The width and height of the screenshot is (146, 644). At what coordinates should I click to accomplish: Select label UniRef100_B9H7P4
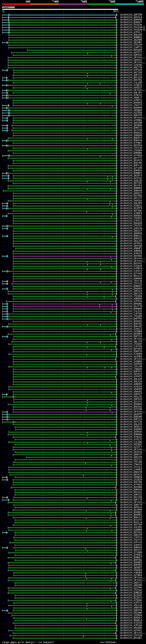click(131, 610)
